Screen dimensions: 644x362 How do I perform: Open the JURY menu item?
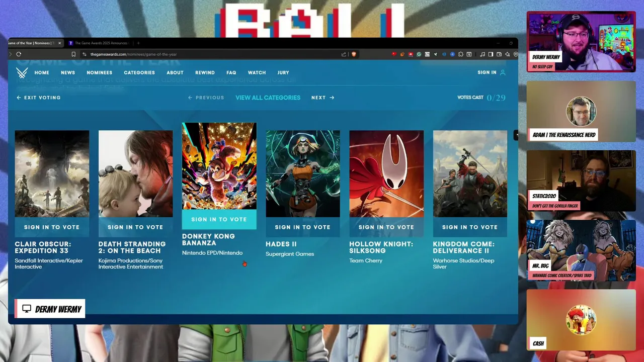coord(283,72)
